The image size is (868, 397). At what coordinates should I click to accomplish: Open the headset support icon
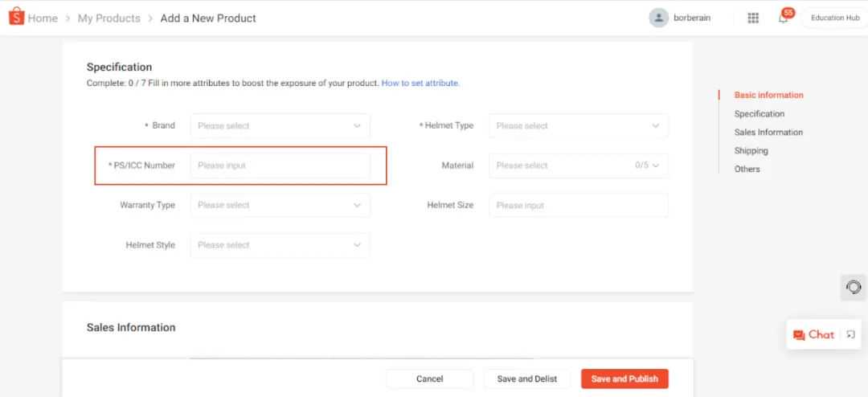(854, 288)
